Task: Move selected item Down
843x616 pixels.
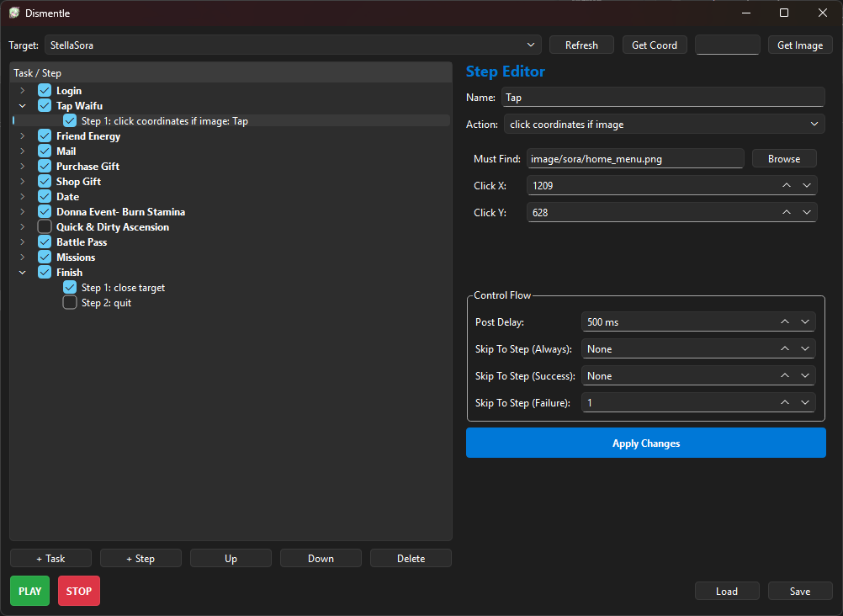Action: click(x=321, y=559)
